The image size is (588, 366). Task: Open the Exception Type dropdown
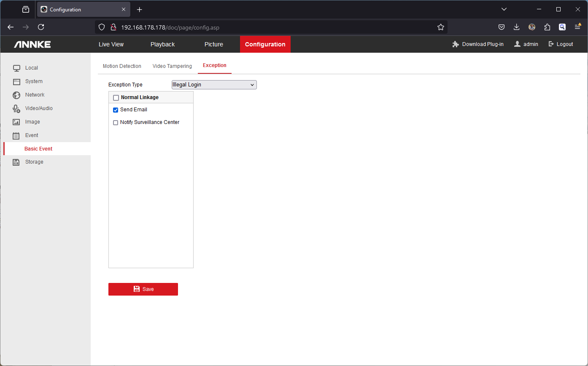pyautogui.click(x=214, y=85)
